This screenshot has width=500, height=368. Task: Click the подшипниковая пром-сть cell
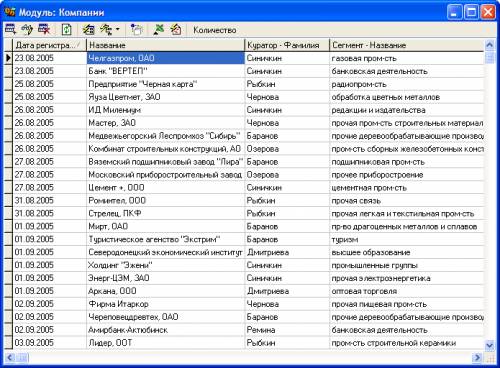pos(407,162)
